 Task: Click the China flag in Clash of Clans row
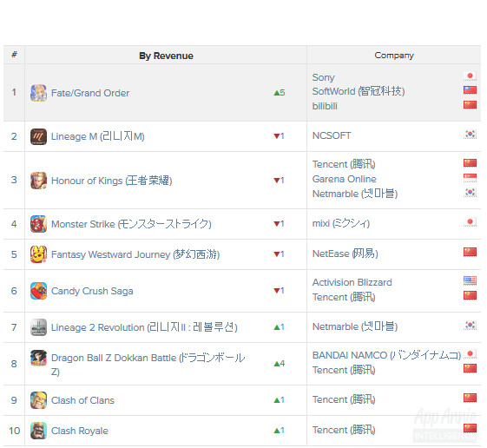[x=470, y=398]
